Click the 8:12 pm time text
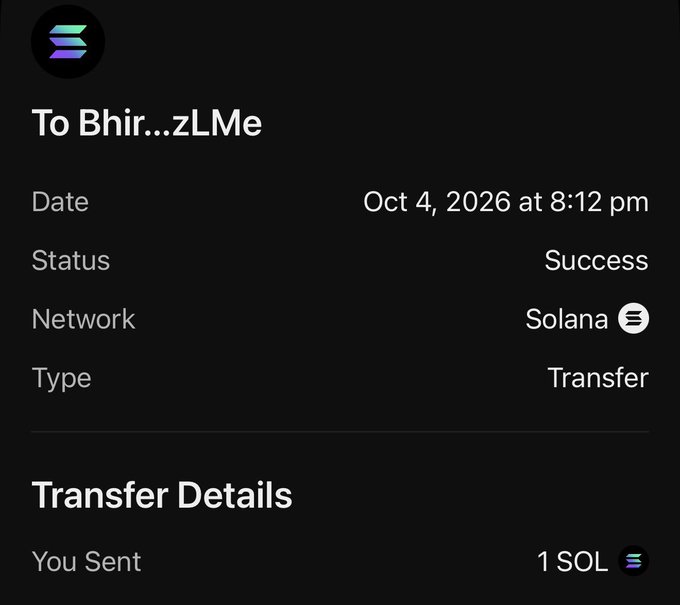Image resolution: width=680 pixels, height=605 pixels. [x=599, y=202]
